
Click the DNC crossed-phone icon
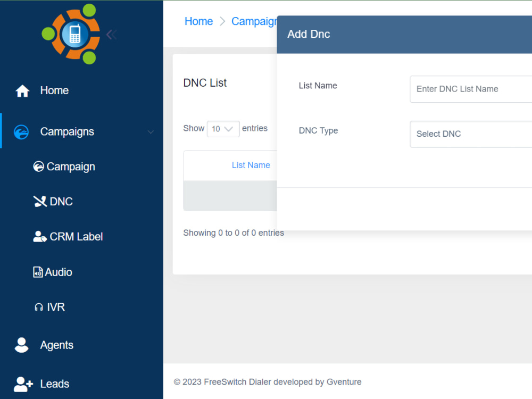[x=40, y=202]
